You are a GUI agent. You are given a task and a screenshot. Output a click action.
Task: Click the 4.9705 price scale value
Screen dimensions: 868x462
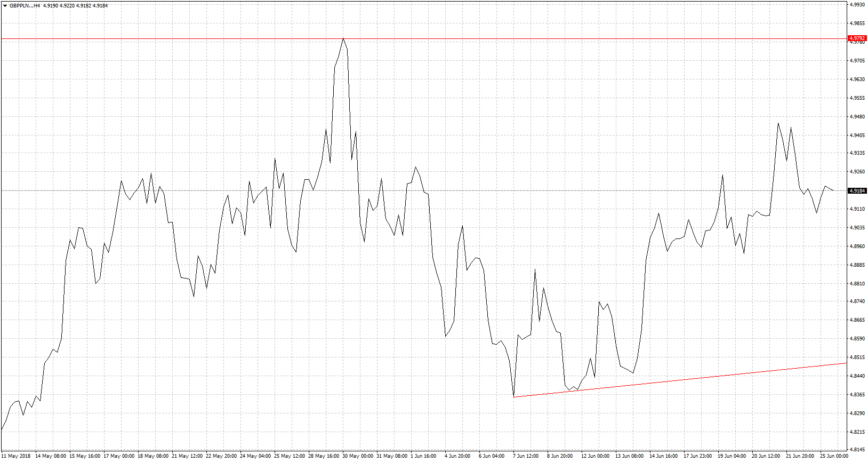857,61
